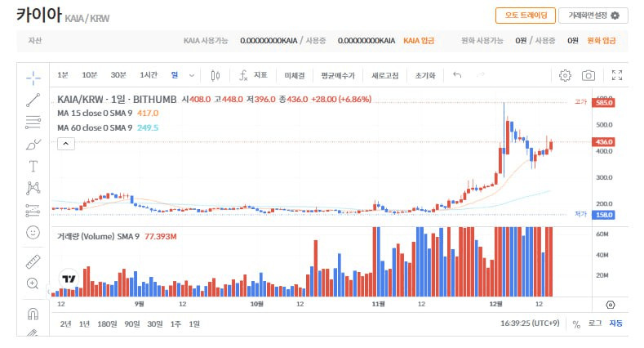Select the ruler measure tool
644x348 pixels.
pos(33,261)
